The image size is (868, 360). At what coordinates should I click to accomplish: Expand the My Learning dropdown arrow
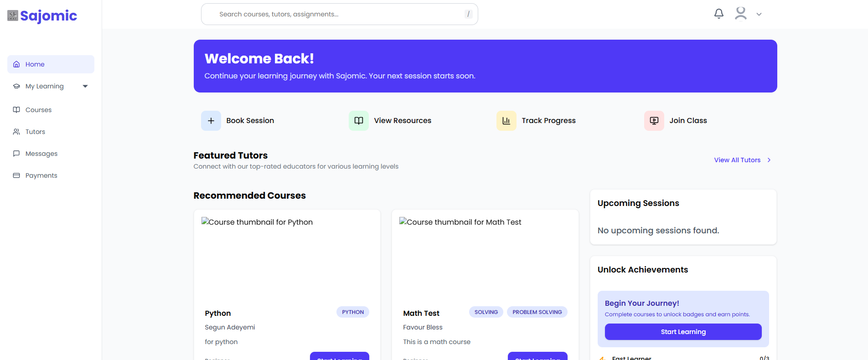pyautogui.click(x=85, y=86)
